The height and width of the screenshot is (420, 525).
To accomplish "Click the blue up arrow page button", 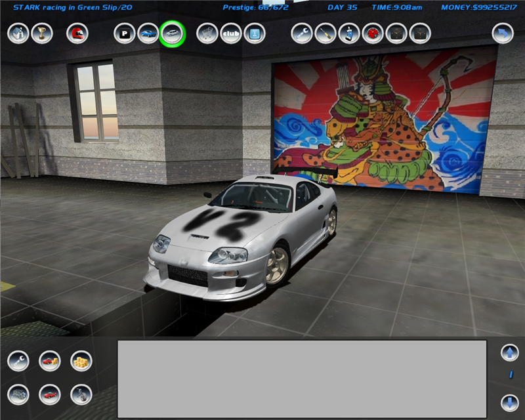I will tap(510, 352).
